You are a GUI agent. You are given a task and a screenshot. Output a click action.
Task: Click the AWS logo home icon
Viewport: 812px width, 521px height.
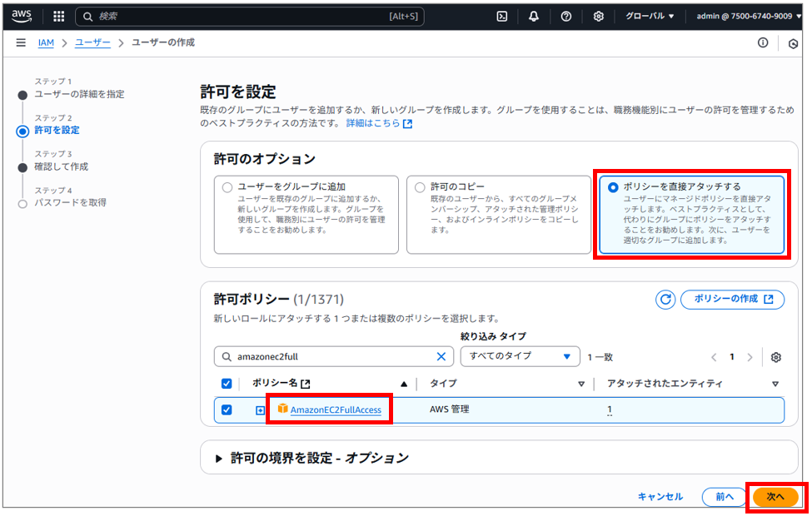tap(22, 16)
